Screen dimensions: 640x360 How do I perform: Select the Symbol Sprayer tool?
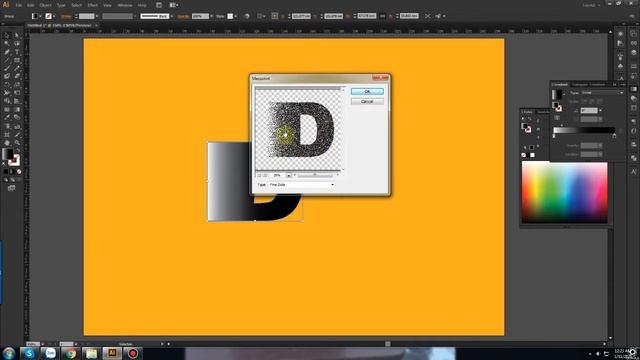[7, 126]
